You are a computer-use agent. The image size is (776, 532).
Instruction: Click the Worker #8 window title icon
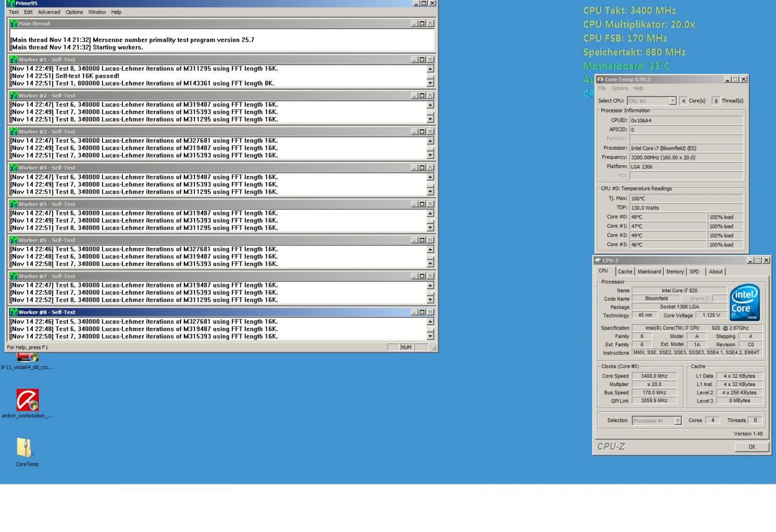[x=13, y=312]
